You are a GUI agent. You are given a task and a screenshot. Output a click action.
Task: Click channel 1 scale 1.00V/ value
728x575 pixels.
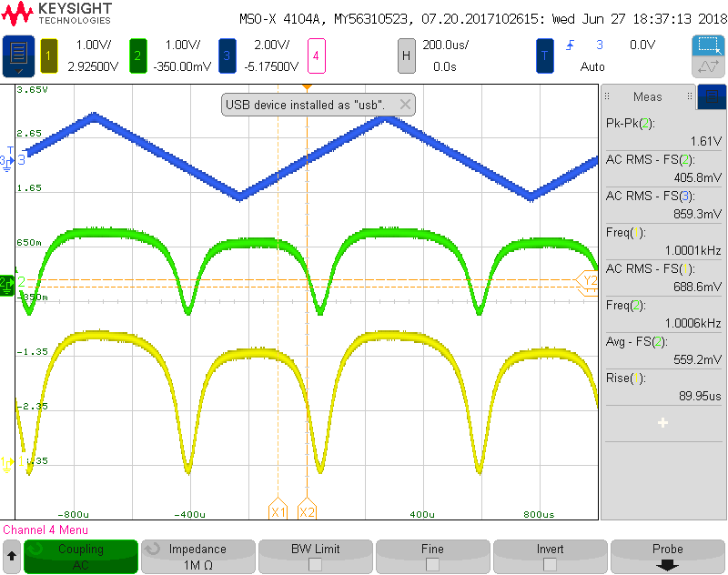pos(94,45)
